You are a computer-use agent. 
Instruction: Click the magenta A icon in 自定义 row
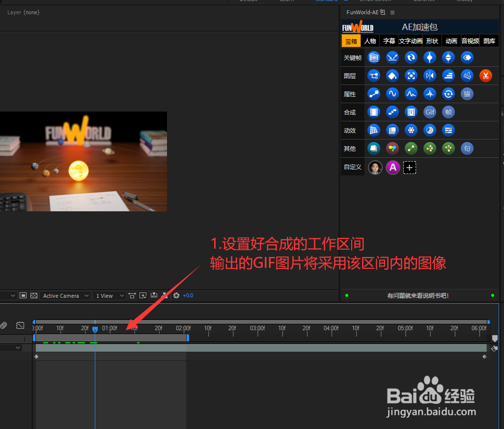tap(393, 168)
